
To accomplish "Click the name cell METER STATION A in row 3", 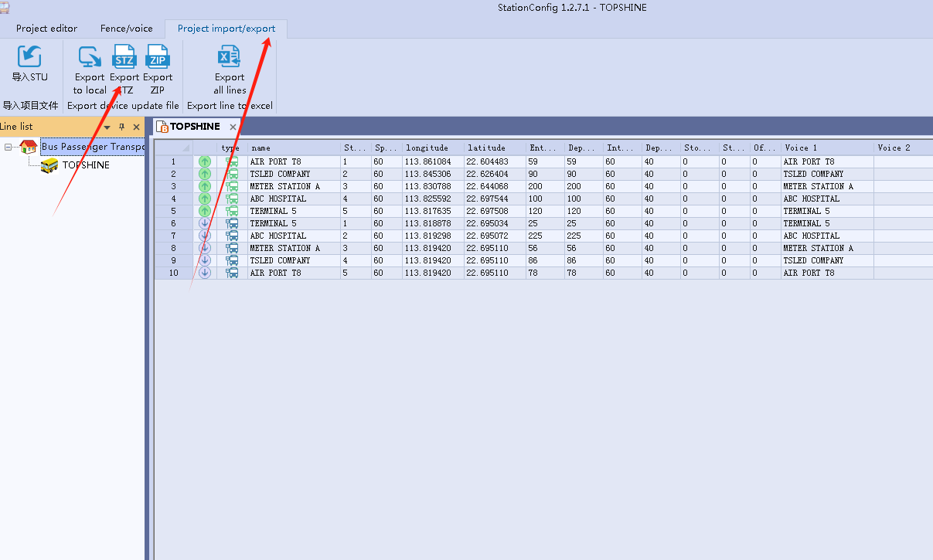I will click(292, 186).
